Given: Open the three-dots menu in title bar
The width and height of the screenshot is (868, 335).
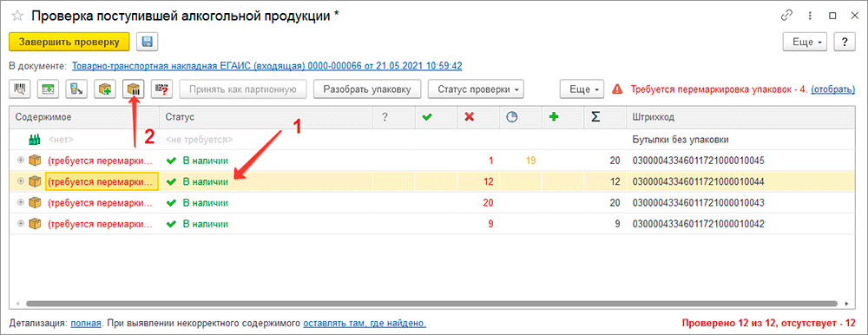Looking at the screenshot, I should click(x=810, y=16).
